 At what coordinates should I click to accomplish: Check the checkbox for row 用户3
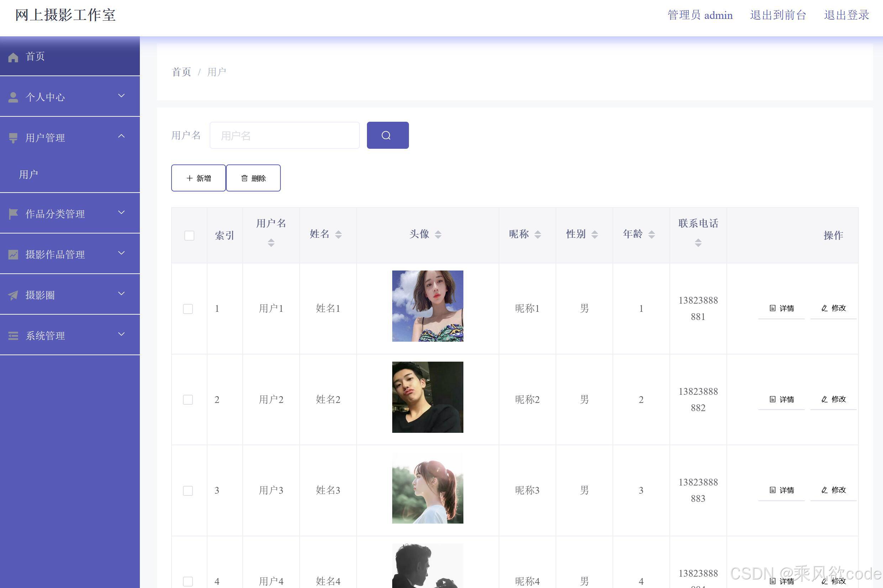(188, 490)
